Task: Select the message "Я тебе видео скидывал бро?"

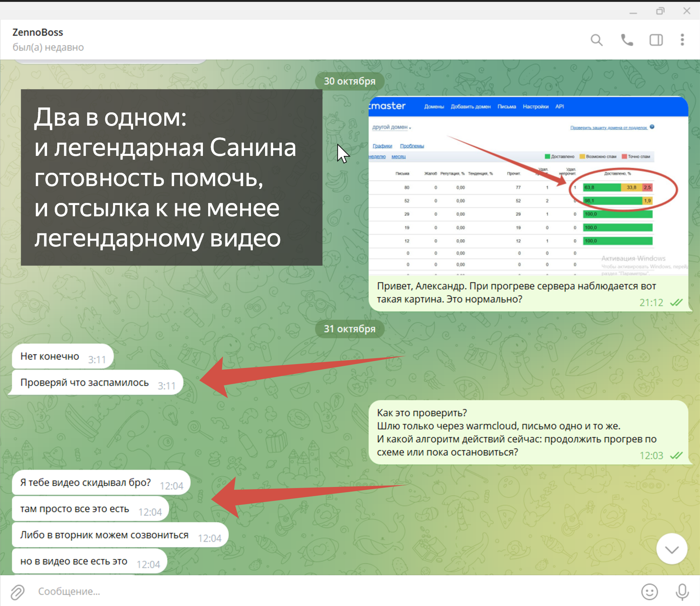Action: [x=86, y=483]
